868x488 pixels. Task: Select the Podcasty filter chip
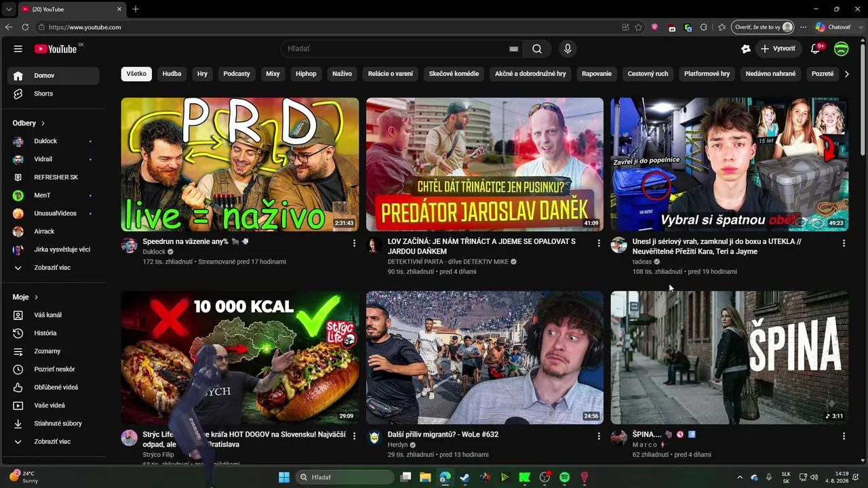pyautogui.click(x=237, y=74)
